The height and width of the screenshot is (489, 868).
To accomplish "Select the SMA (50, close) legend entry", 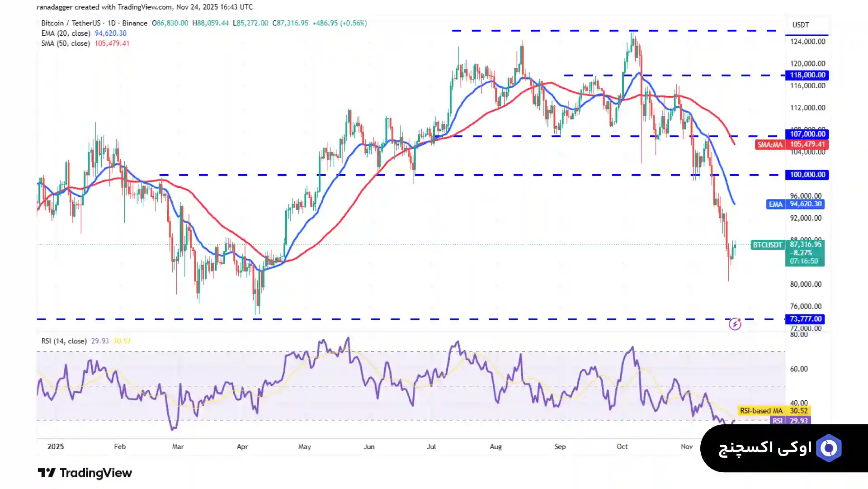I will 66,43.
